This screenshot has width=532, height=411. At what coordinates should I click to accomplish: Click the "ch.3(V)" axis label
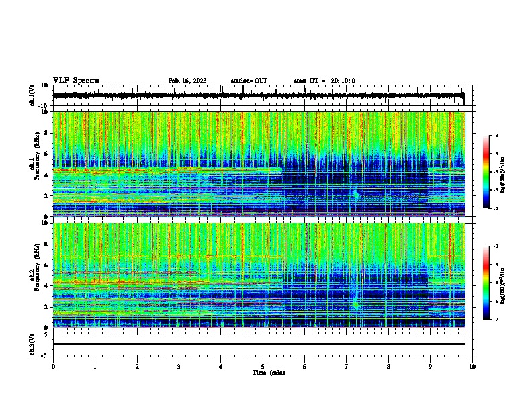(32, 345)
